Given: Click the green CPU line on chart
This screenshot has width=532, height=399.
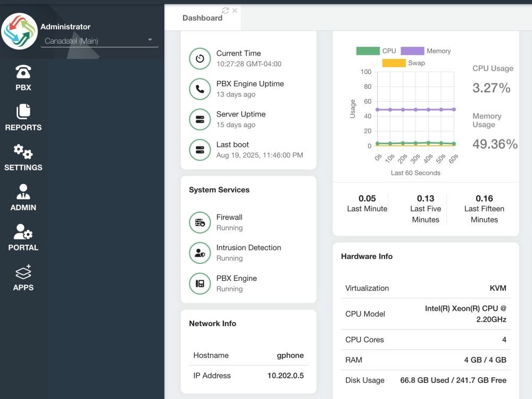Looking at the screenshot, I should coord(415,143).
